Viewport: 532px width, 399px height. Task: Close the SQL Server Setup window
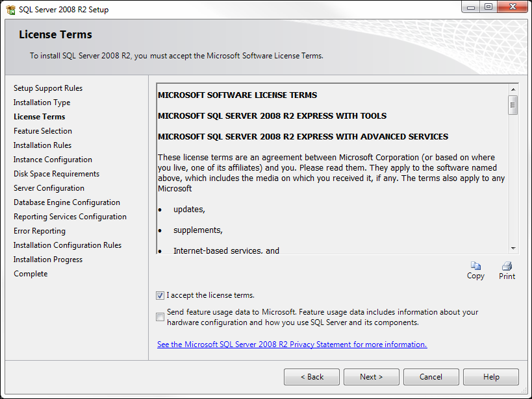coord(513,6)
